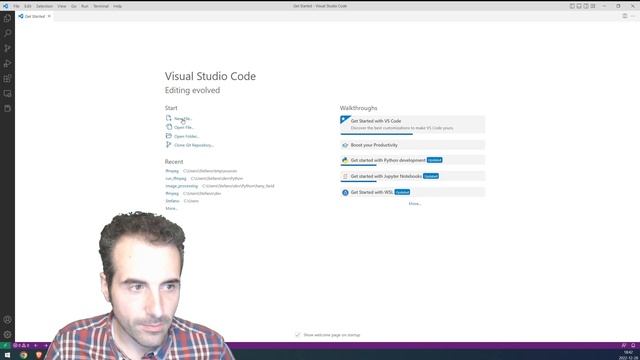This screenshot has height=360, width=640.
Task: Open recent folder image_processing
Action: point(182,186)
